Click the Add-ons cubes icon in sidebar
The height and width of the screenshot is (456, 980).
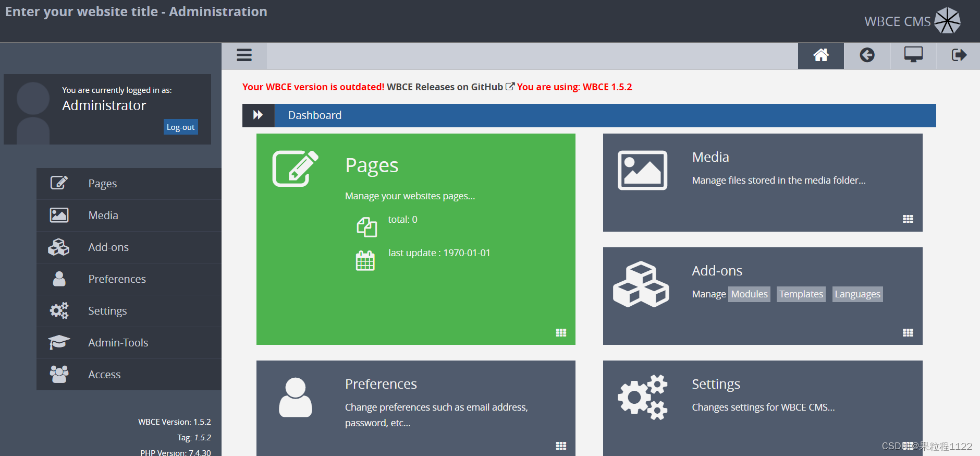click(x=59, y=247)
